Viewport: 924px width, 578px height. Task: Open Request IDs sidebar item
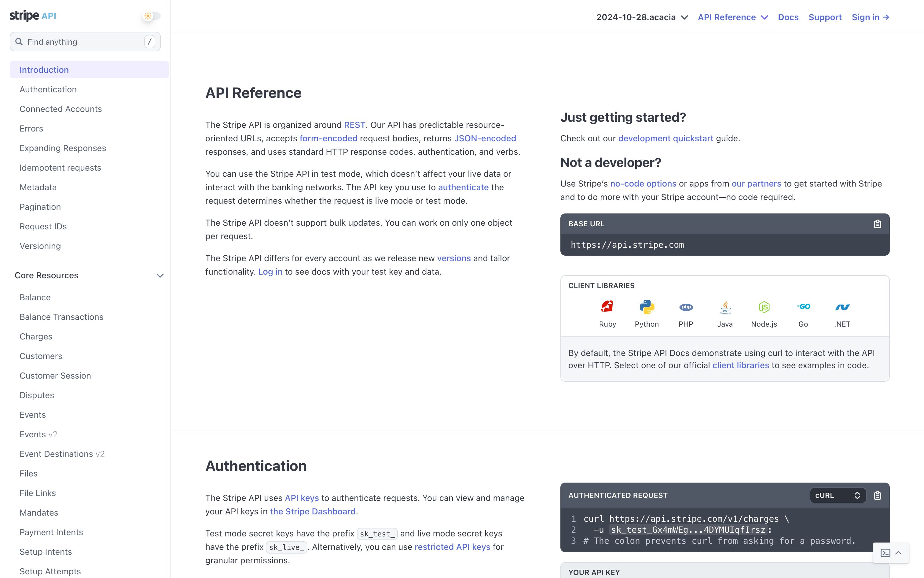[x=43, y=226]
